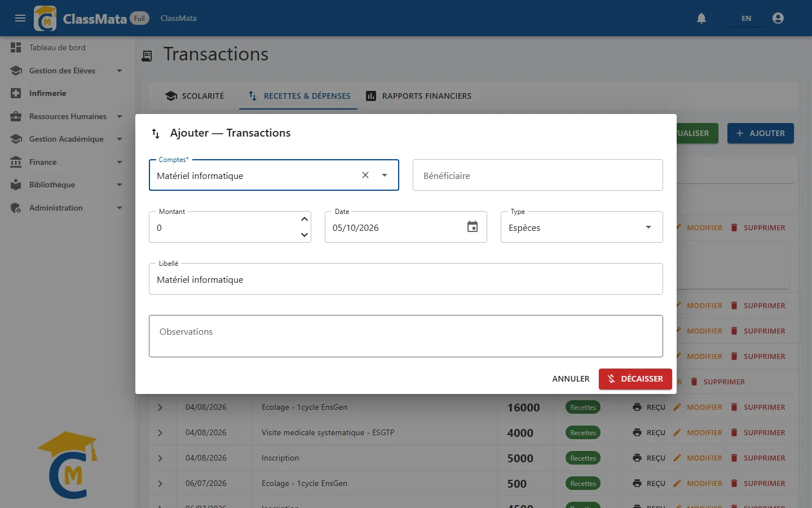Expand Gestion des Élèves menu
Image resolution: width=812 pixels, height=508 pixels.
pos(68,71)
